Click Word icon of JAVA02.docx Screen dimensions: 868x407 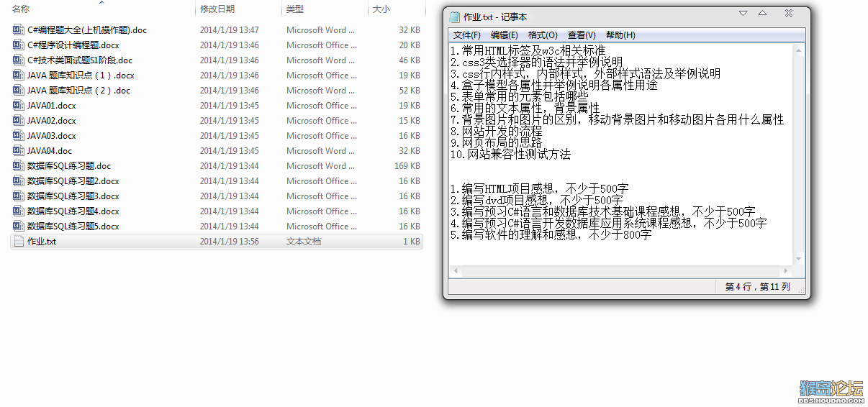[x=19, y=121]
